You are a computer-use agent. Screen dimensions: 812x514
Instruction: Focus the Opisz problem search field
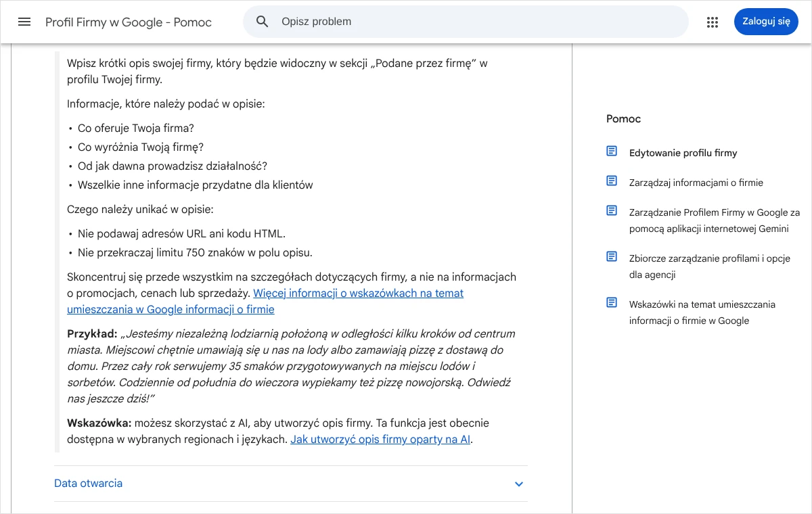click(466, 22)
